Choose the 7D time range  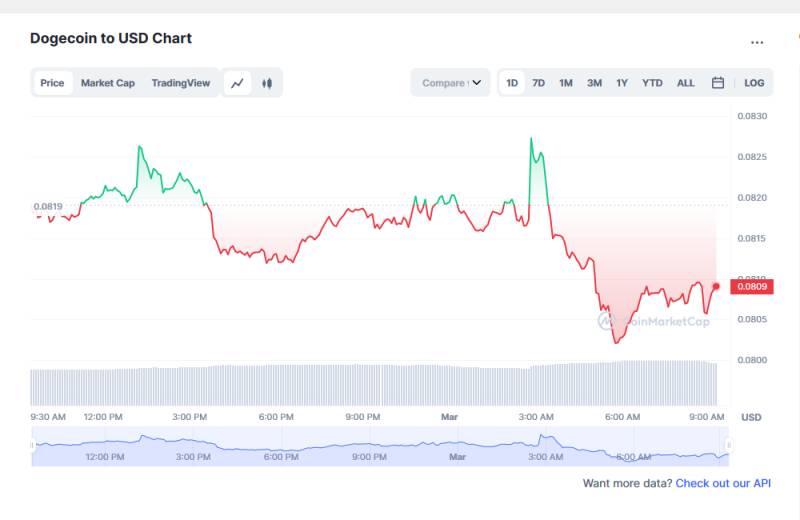(x=538, y=83)
